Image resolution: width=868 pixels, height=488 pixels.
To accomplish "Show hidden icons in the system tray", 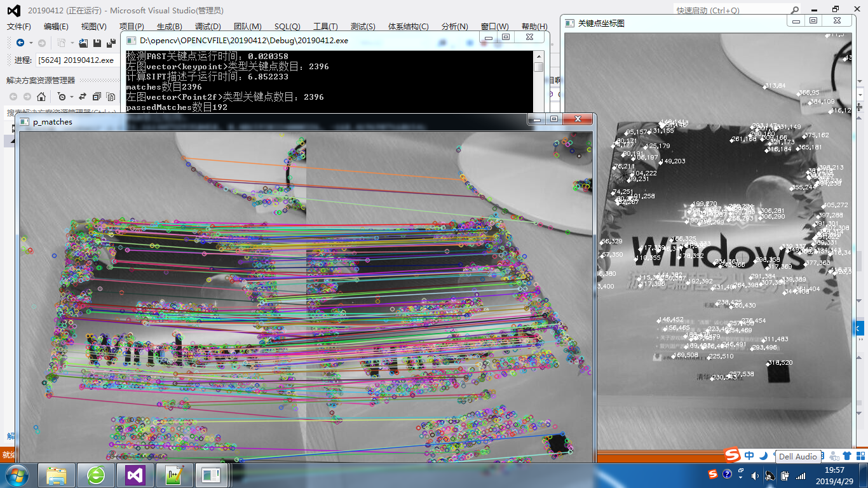I will pyautogui.click(x=740, y=477).
